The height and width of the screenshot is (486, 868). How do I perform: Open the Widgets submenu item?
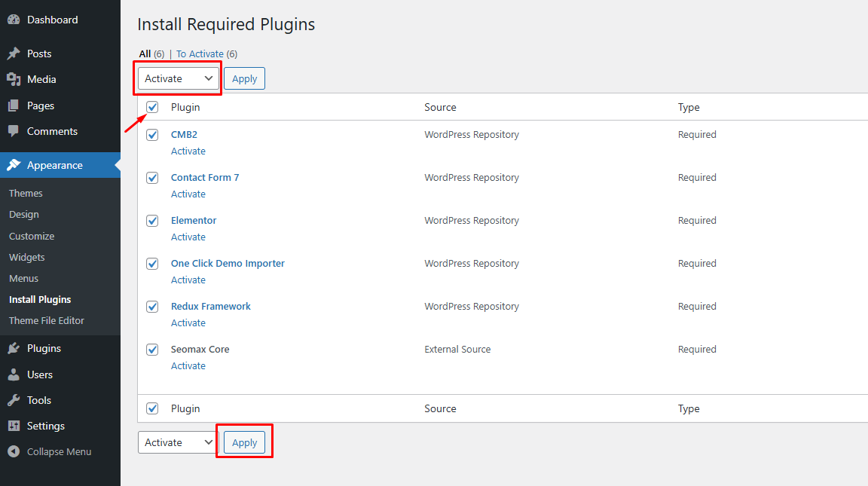(26, 258)
